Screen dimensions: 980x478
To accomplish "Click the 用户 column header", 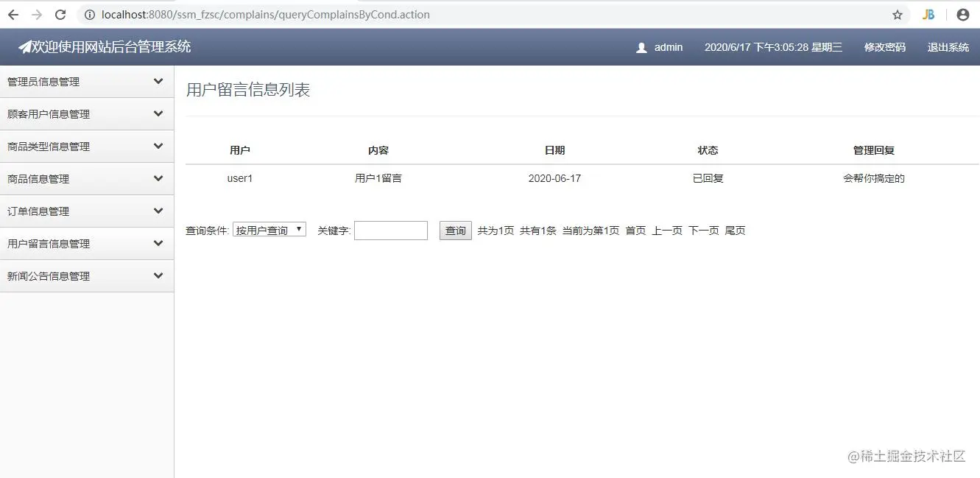I will tap(240, 150).
